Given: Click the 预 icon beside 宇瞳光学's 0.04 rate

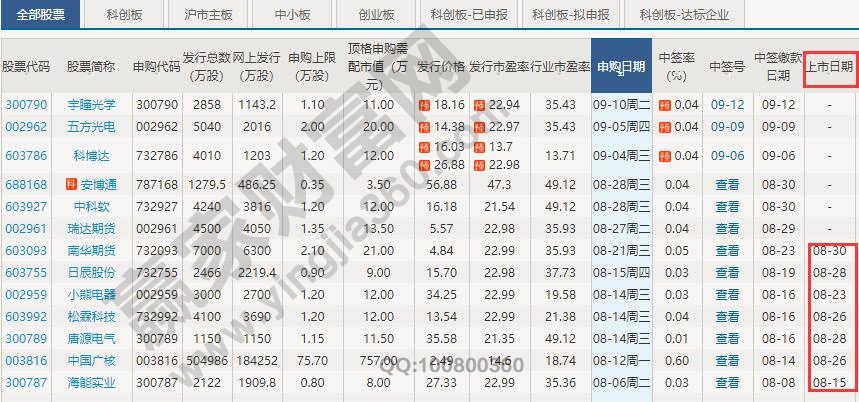Looking at the screenshot, I should (x=664, y=104).
